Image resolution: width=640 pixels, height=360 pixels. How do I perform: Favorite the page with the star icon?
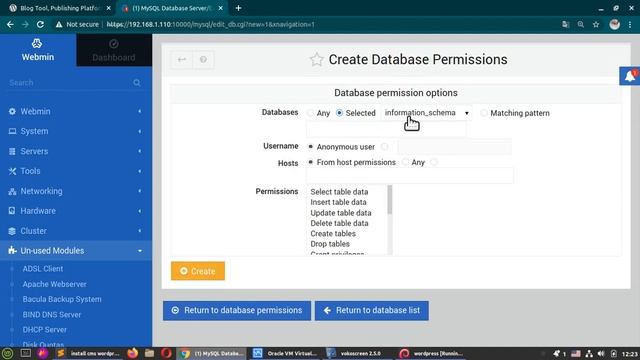point(316,60)
